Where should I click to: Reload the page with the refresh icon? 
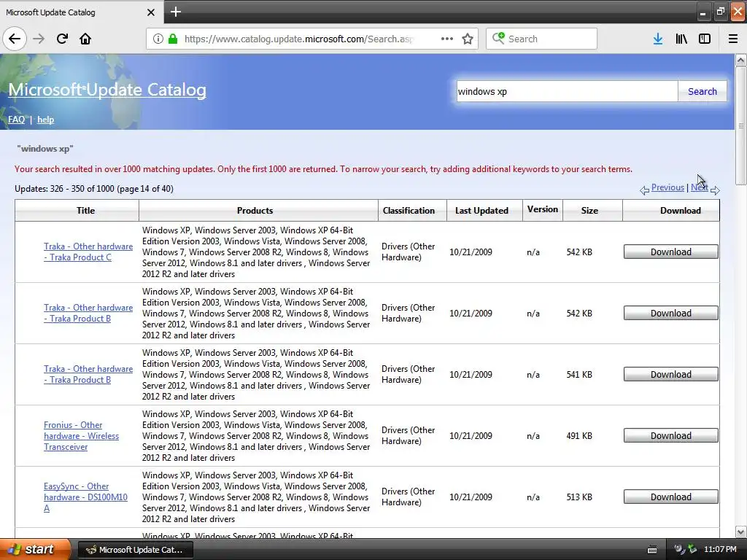[62, 39]
